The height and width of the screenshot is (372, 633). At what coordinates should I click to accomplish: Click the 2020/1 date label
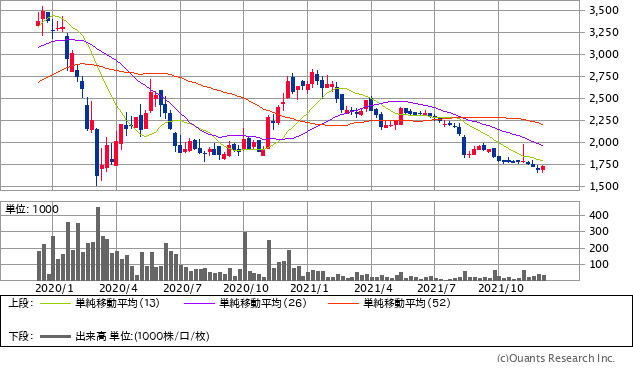54,288
